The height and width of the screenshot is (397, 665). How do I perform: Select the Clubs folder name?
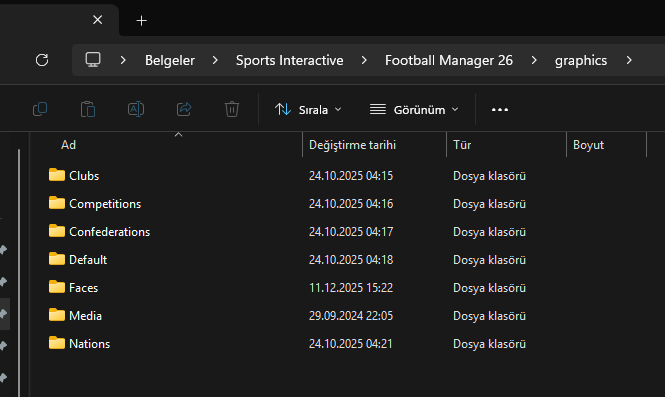click(x=84, y=176)
